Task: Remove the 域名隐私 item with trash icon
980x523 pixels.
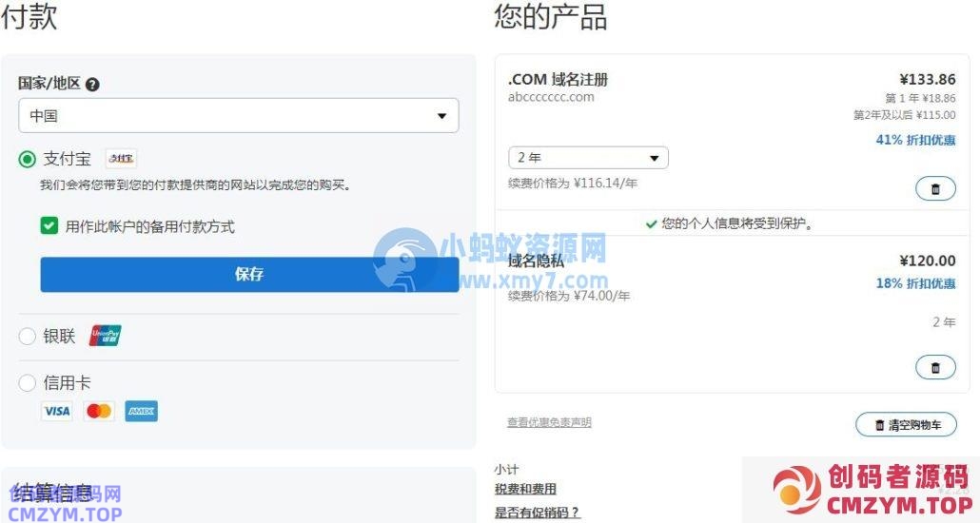Action: [x=934, y=367]
